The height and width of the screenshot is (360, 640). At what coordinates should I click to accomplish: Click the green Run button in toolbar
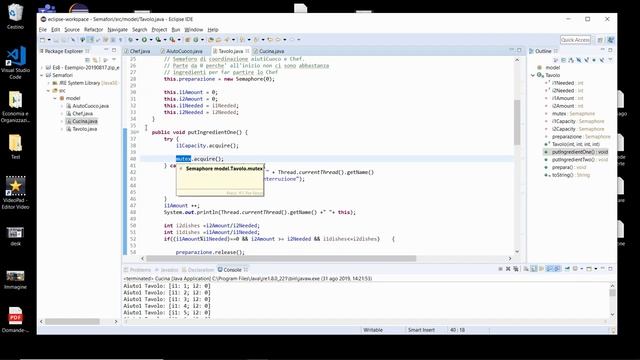pos(144,40)
